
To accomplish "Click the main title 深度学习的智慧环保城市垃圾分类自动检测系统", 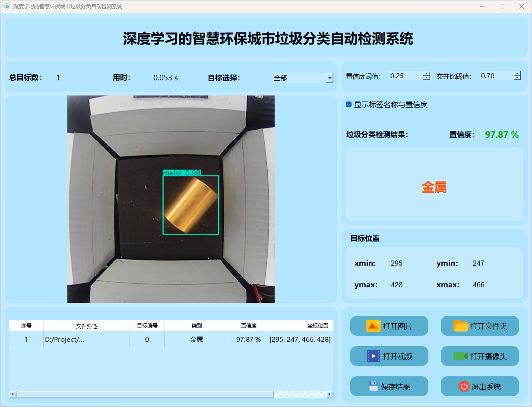I will tap(268, 39).
